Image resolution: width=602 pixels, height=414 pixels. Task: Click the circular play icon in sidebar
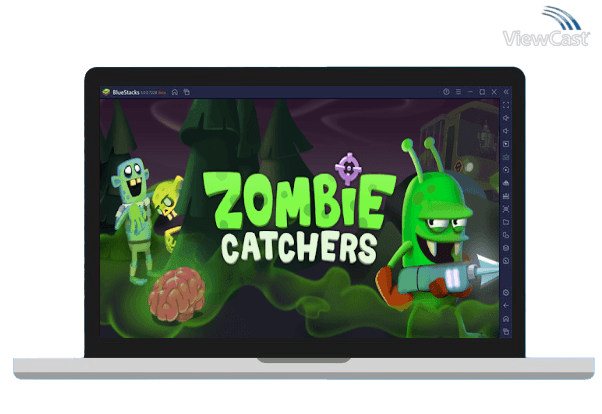506,170
